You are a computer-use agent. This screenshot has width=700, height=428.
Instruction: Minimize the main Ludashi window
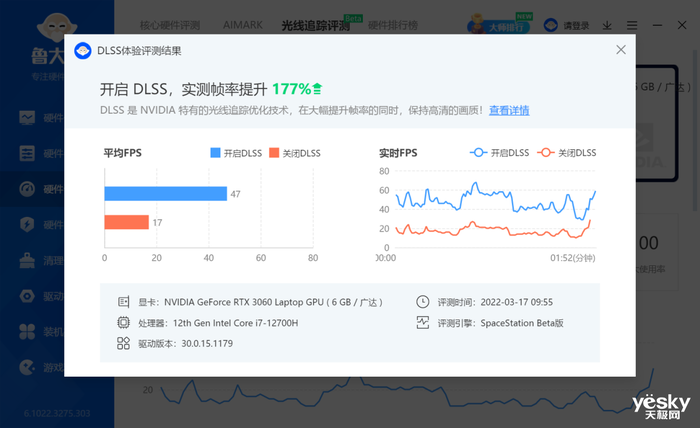coord(657,25)
